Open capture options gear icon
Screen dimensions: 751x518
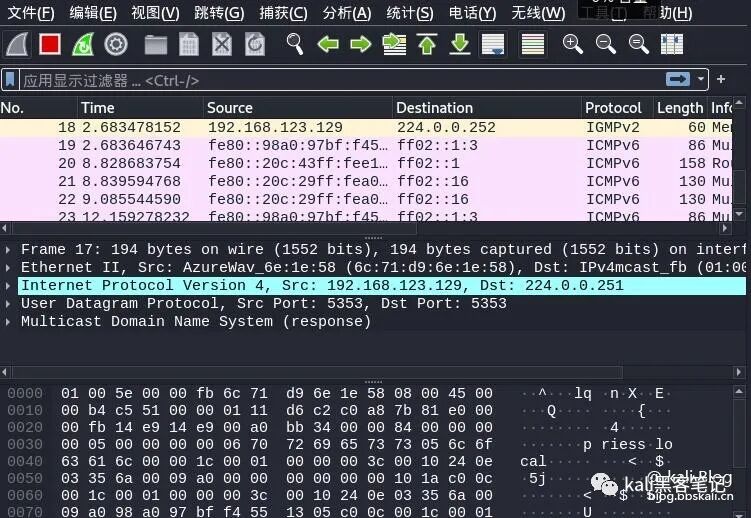coord(116,45)
